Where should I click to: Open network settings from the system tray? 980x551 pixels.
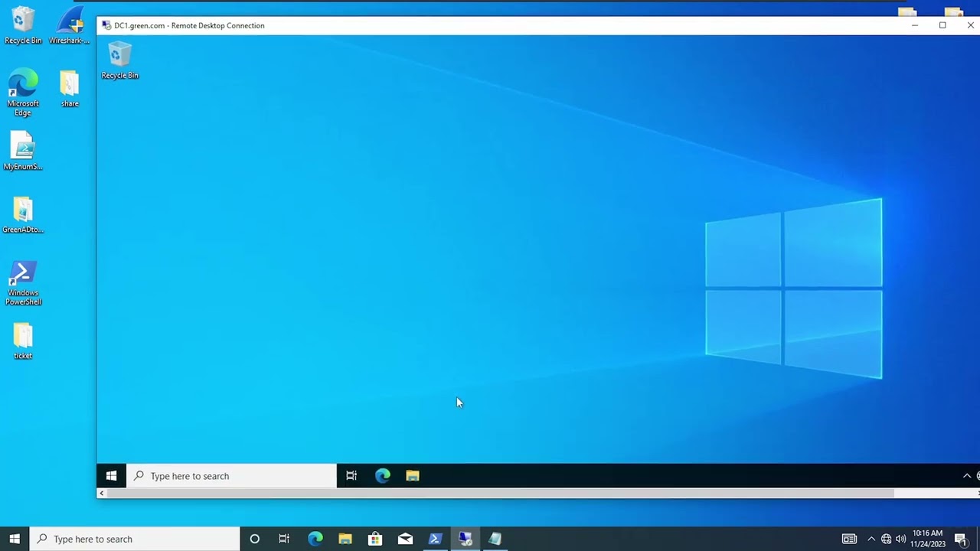[x=886, y=539]
